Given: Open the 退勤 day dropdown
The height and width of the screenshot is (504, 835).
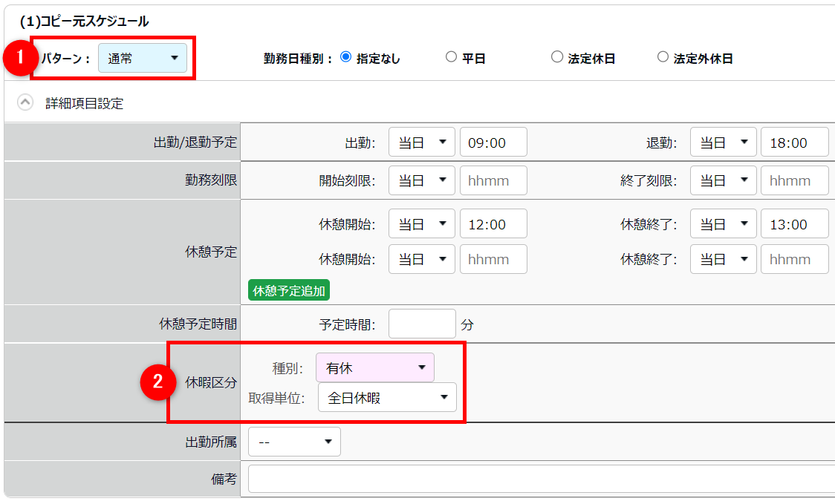Looking at the screenshot, I should tap(723, 143).
